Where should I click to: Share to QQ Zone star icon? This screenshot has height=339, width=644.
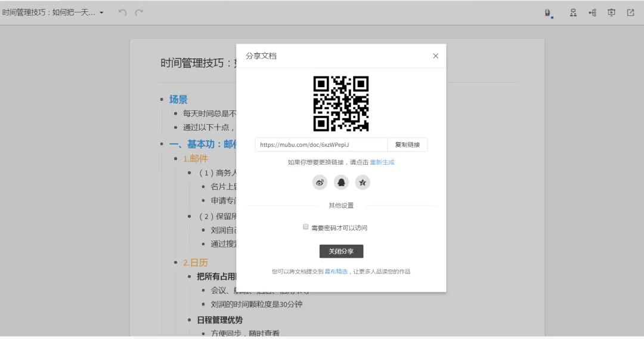[x=363, y=183]
